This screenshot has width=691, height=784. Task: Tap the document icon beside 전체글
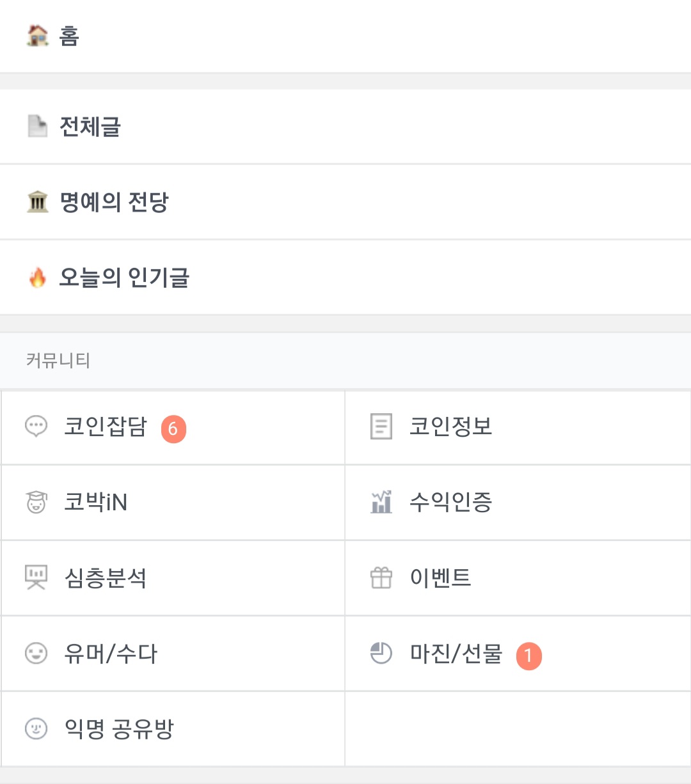(x=38, y=126)
